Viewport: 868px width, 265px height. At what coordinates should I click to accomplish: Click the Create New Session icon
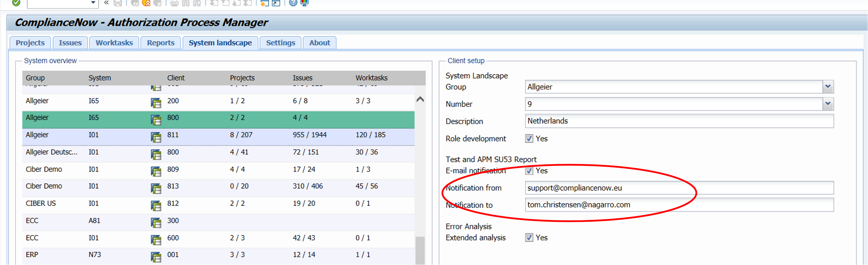click(265, 3)
